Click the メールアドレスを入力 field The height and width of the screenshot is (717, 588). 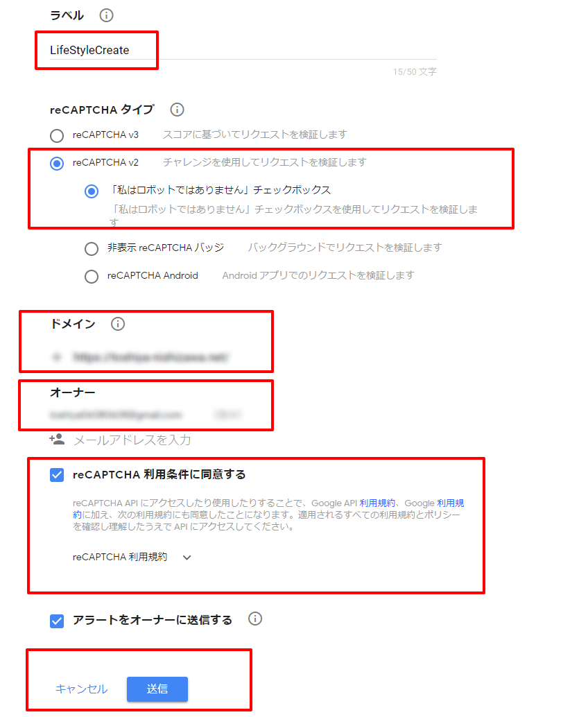(x=132, y=440)
